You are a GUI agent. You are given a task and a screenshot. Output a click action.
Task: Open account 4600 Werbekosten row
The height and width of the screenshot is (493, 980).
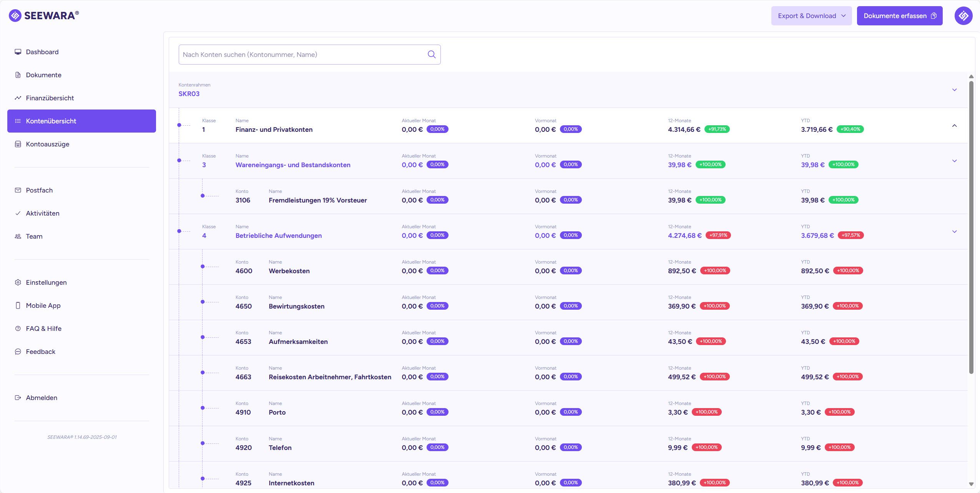coord(289,271)
